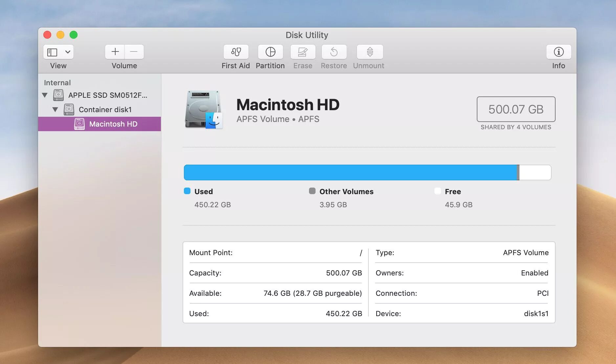Screen dimensions: 616x364
Task: Collapse the APPLE SSD SM0512F disk tree
Action: [45, 95]
